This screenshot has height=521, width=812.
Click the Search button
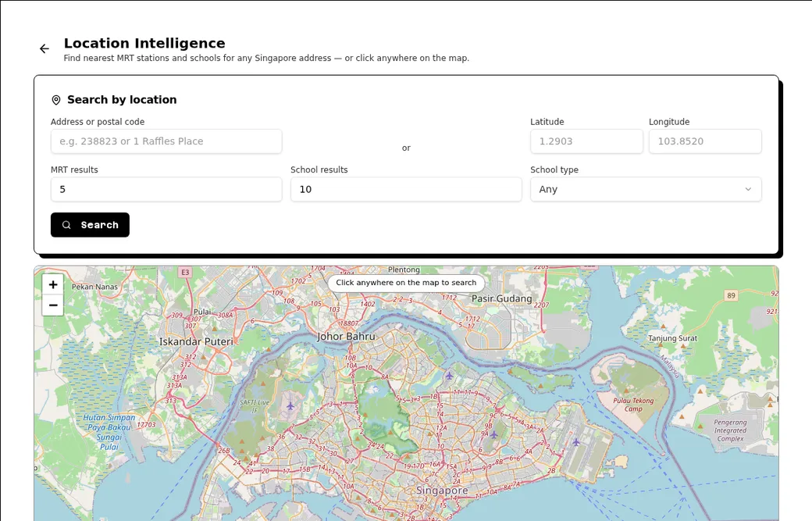(x=90, y=225)
